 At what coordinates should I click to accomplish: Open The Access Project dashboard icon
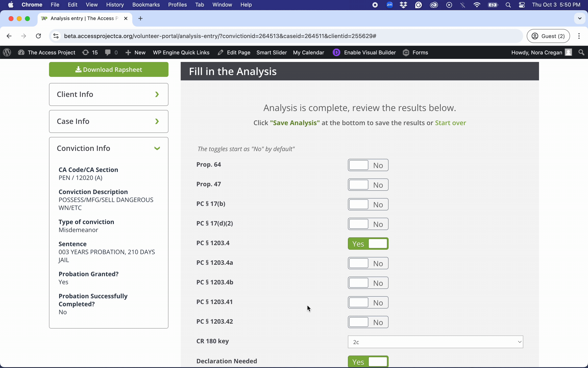[x=21, y=53]
